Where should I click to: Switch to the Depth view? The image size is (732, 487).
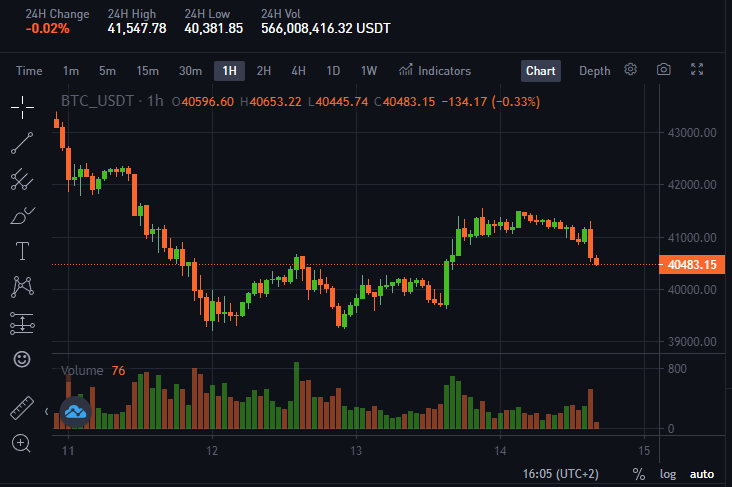(x=594, y=71)
